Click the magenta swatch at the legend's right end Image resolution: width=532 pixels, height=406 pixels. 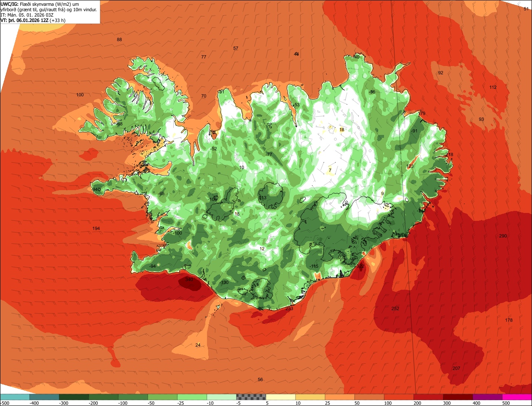coord(517,397)
